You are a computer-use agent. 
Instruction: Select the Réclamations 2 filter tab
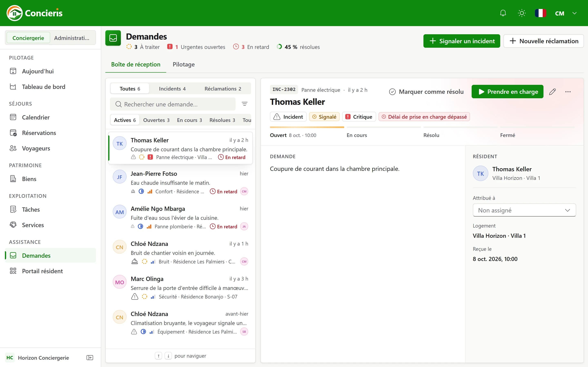point(223,89)
